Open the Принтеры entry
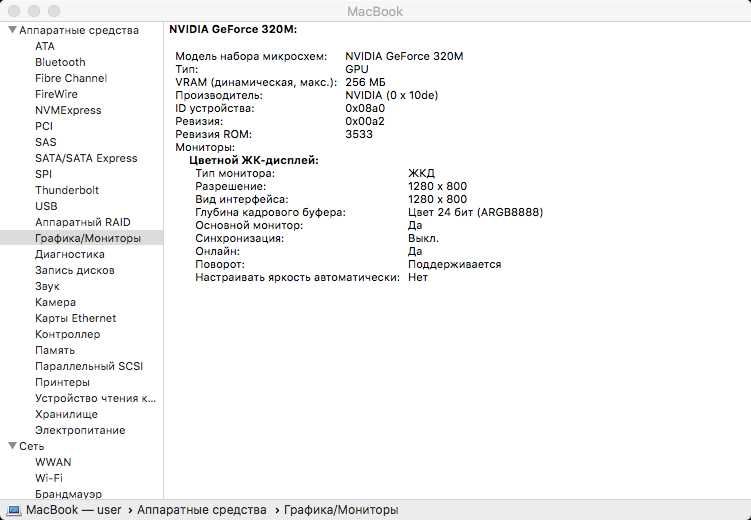Screen dimensions: 751x520 (x=62, y=382)
